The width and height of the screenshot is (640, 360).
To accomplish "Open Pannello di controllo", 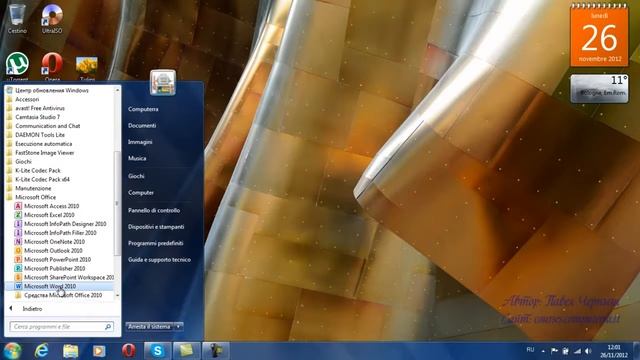I will click(x=154, y=211).
